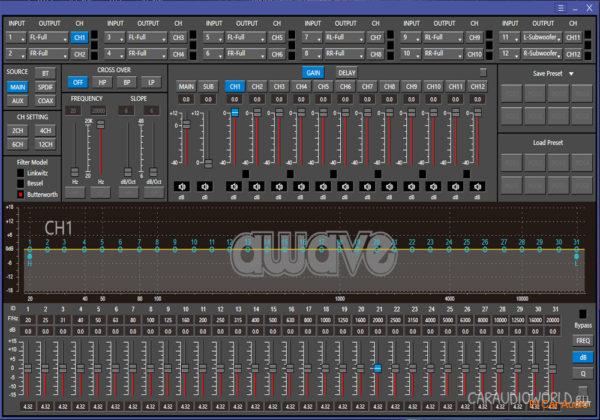Toggle link checkbox between CH3 and CH4 faders
Screen dimensions: 600x420
click(290, 174)
